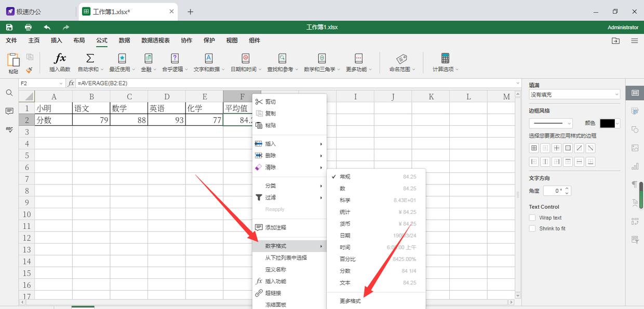The height and width of the screenshot is (309, 644).
Task: Switch to the 数据 ribbon tab
Action: [124, 40]
